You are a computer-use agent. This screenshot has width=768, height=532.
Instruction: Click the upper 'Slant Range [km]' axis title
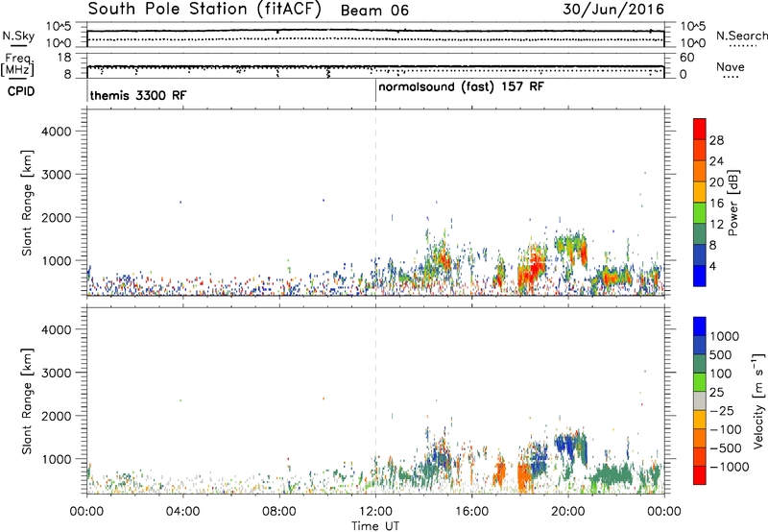(27, 203)
